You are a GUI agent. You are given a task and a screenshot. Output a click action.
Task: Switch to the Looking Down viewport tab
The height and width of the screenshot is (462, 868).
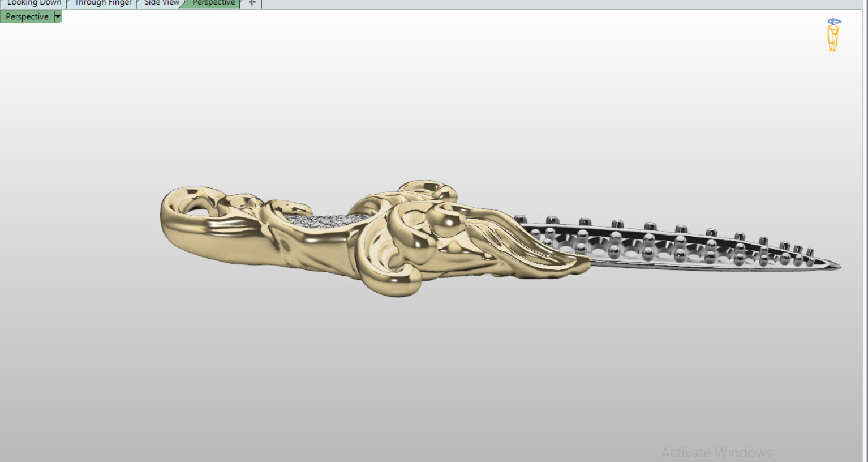pyautogui.click(x=33, y=3)
